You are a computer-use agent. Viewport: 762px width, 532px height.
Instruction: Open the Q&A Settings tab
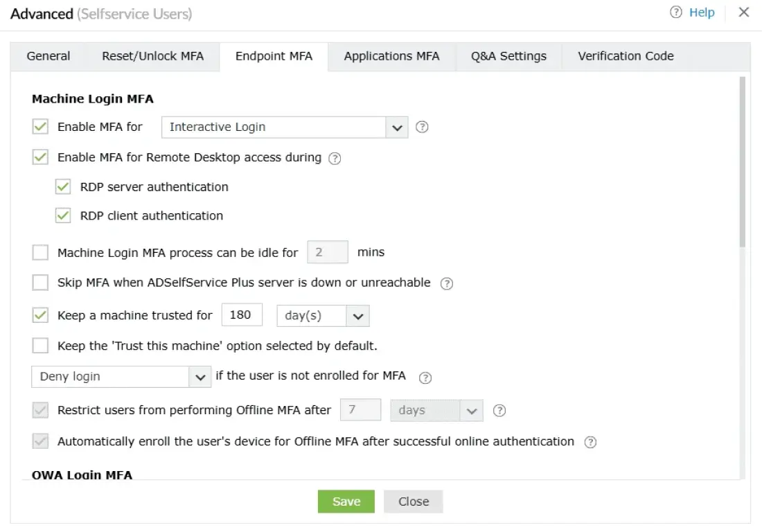click(508, 56)
